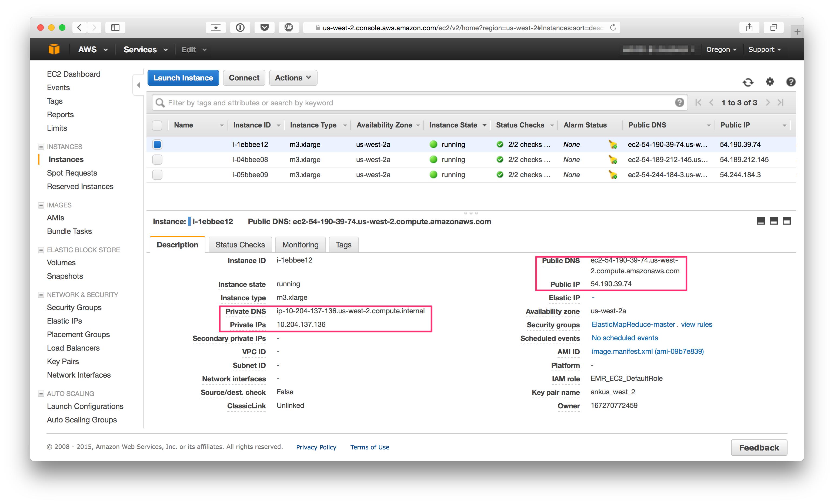Image resolution: width=834 pixels, height=504 pixels.
Task: Click the search filter help icon
Action: (x=679, y=102)
